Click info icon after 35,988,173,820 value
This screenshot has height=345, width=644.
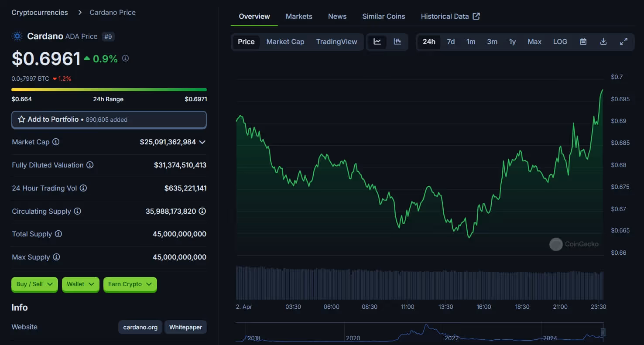202,211
